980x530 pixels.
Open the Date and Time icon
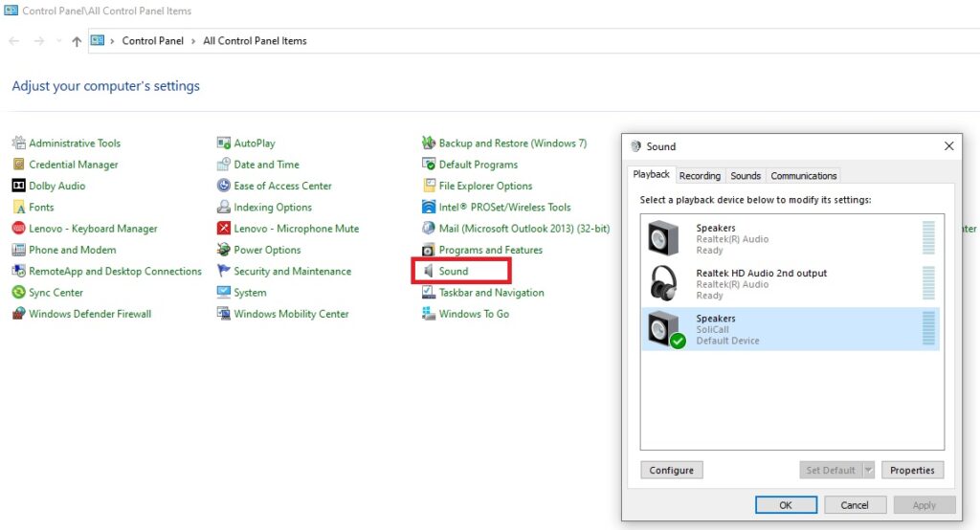(x=224, y=165)
